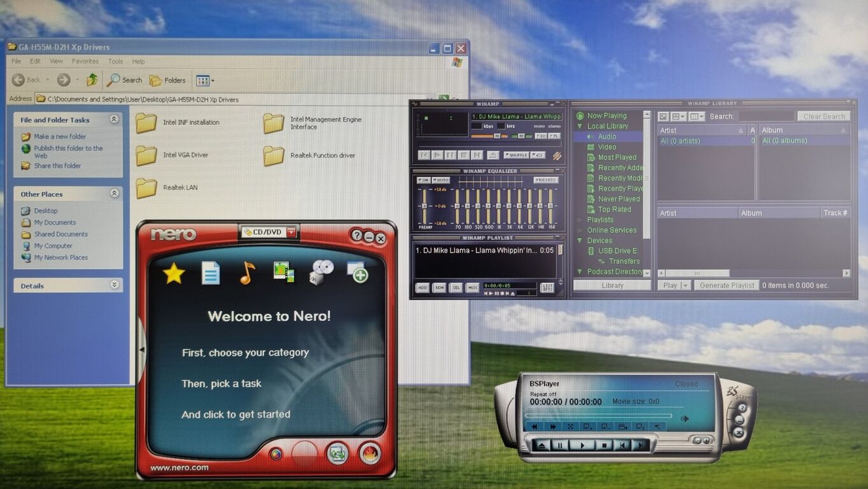This screenshot has height=489, width=868.
Task: Click the Favorites star icon in Nero
Action: pyautogui.click(x=174, y=273)
